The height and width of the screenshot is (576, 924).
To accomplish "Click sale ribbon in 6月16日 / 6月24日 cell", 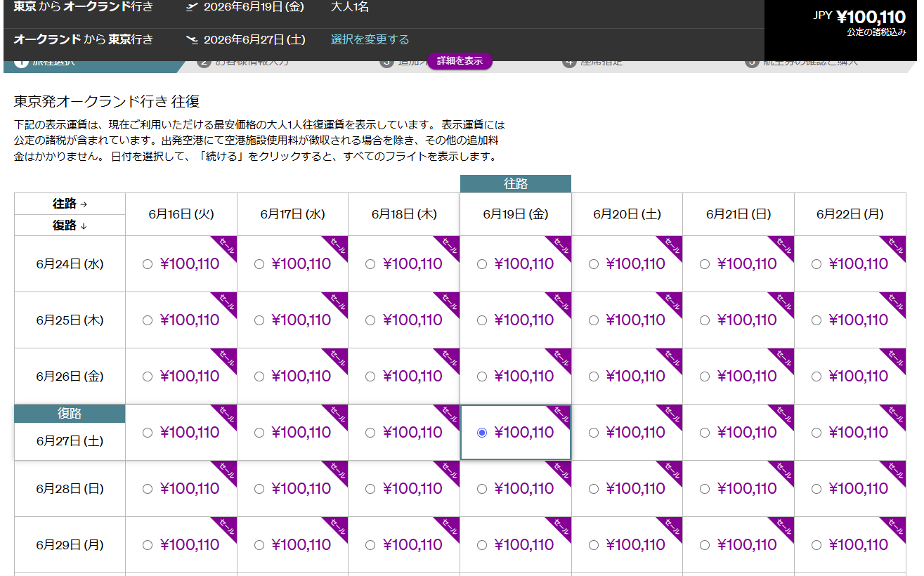I will 226,247.
